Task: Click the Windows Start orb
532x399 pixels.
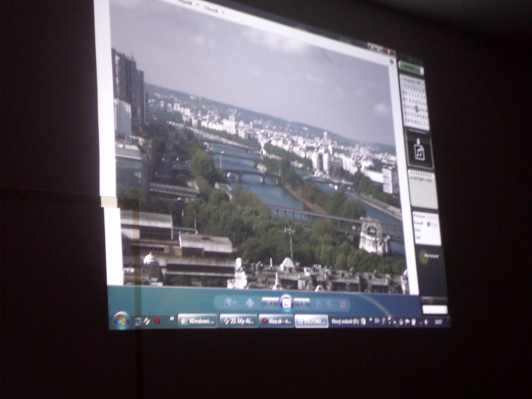Action: point(121,321)
